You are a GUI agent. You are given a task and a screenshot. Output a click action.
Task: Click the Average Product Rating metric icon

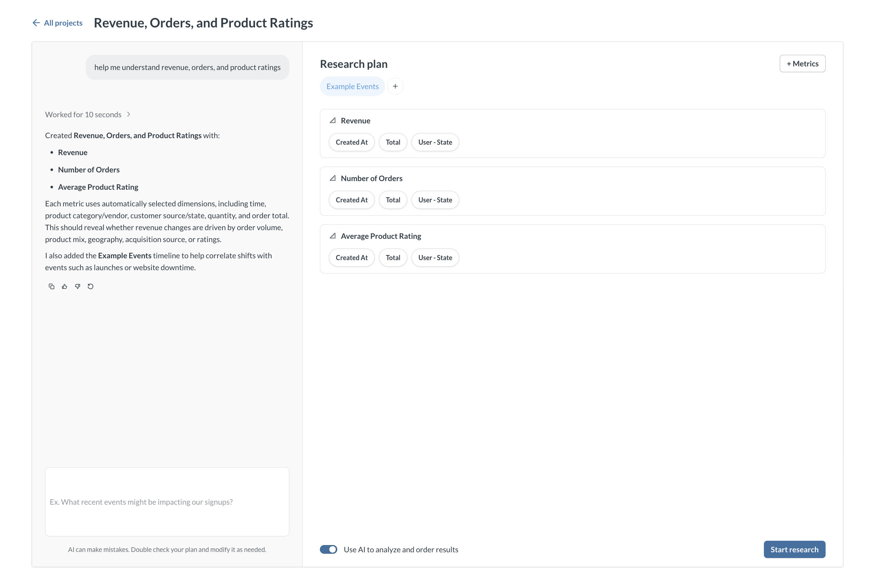pyautogui.click(x=333, y=236)
